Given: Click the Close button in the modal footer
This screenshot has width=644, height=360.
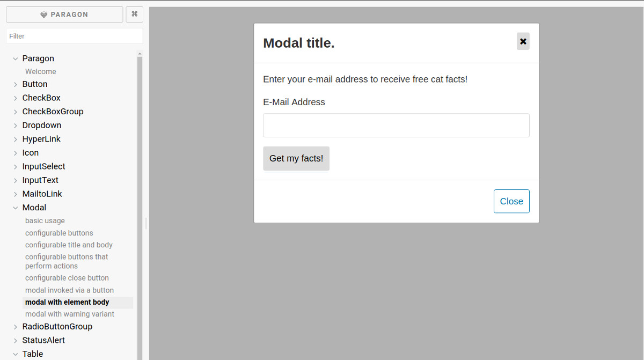Looking at the screenshot, I should click(x=511, y=201).
